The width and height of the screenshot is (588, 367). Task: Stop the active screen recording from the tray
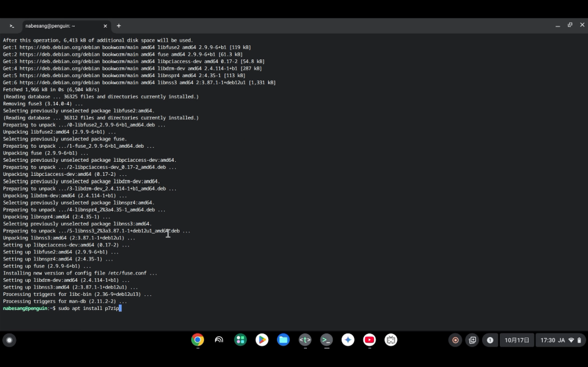(x=455, y=340)
